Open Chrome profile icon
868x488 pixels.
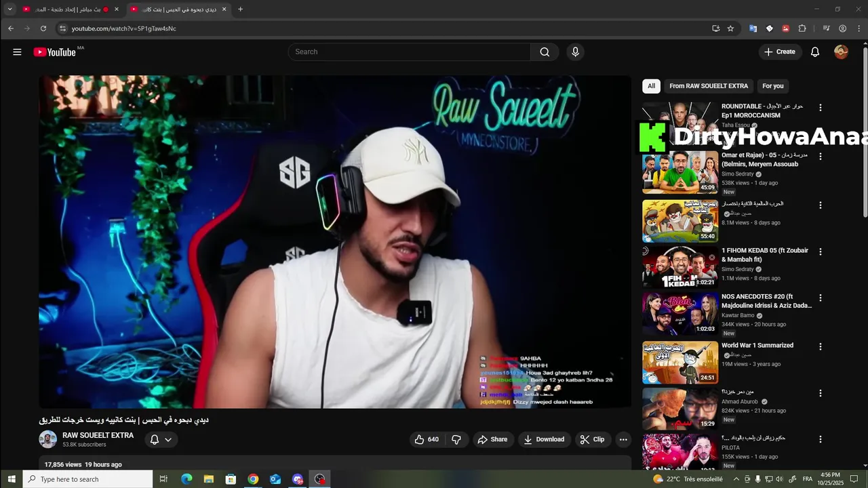coord(842,28)
